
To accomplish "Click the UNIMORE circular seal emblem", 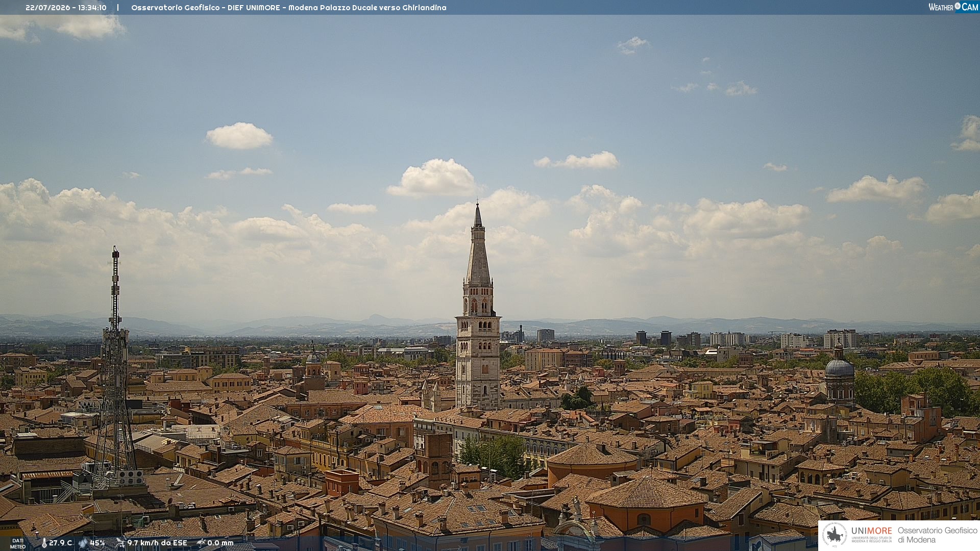I will coord(835,535).
